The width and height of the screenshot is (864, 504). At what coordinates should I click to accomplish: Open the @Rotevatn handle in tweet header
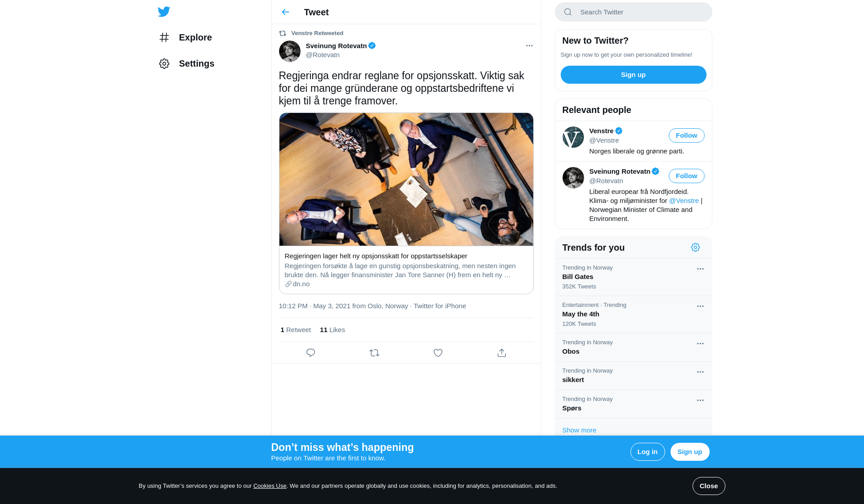(323, 55)
